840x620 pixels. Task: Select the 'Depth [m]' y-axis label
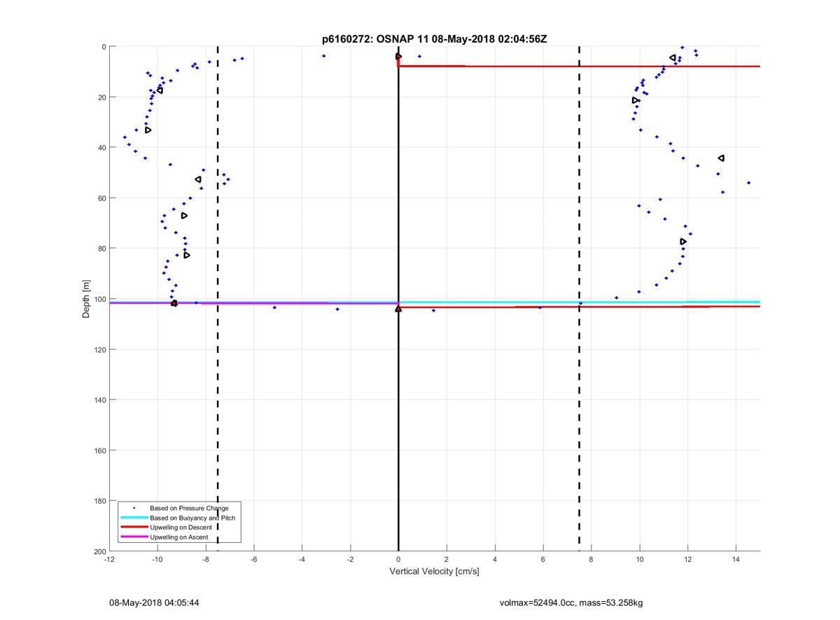coord(87,298)
